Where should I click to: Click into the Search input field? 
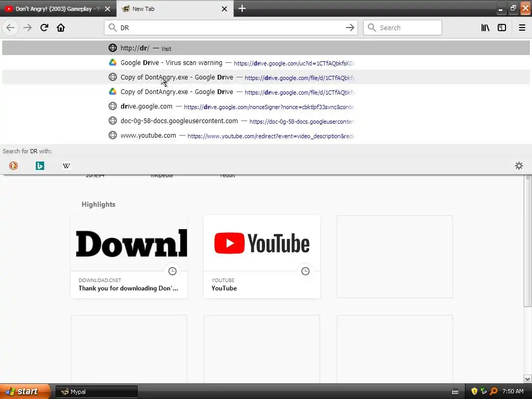tap(403, 28)
